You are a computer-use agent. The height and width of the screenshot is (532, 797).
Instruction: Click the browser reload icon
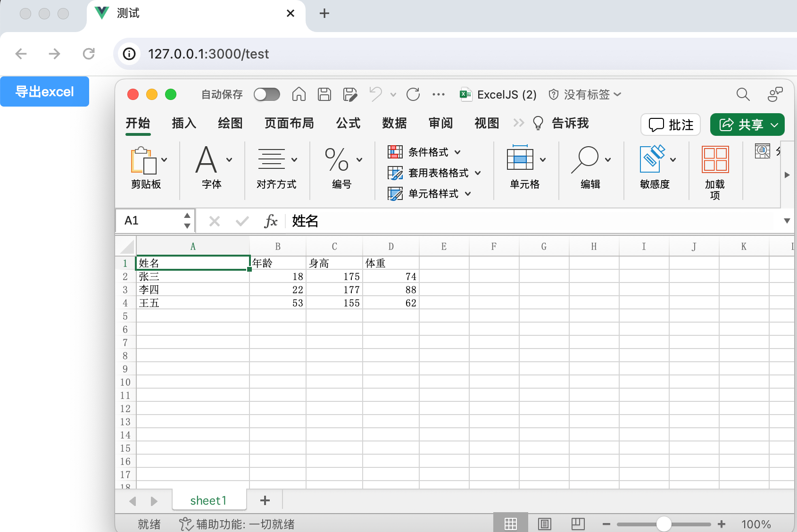[x=89, y=54]
